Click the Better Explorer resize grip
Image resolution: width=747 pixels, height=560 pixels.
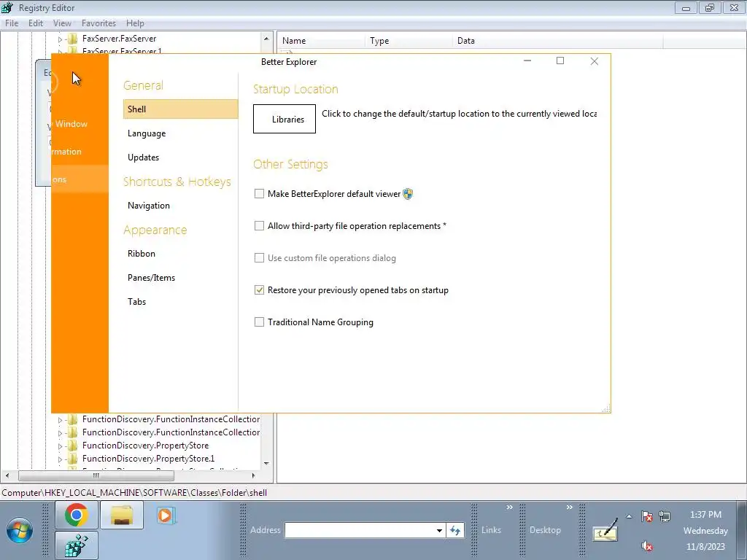pyautogui.click(x=606, y=408)
